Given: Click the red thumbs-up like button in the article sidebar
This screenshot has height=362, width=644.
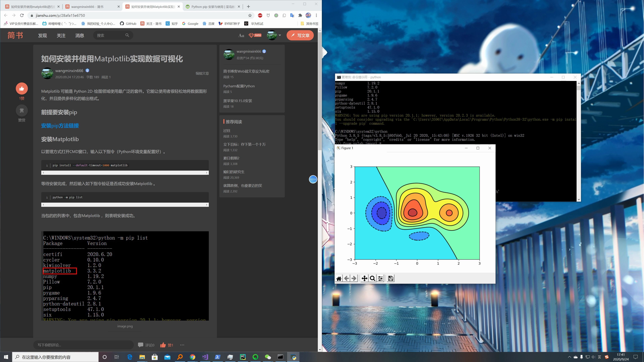Looking at the screenshot, I should point(22,88).
